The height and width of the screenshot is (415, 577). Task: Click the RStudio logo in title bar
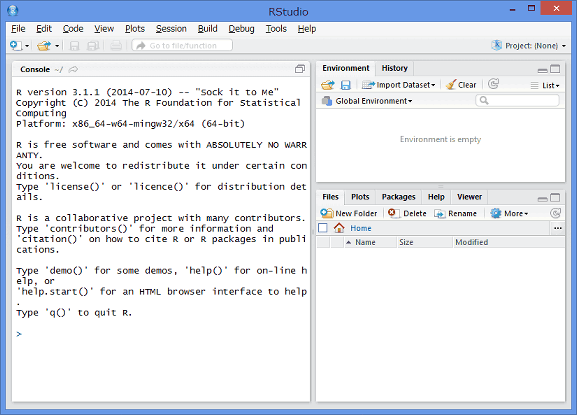[13, 11]
